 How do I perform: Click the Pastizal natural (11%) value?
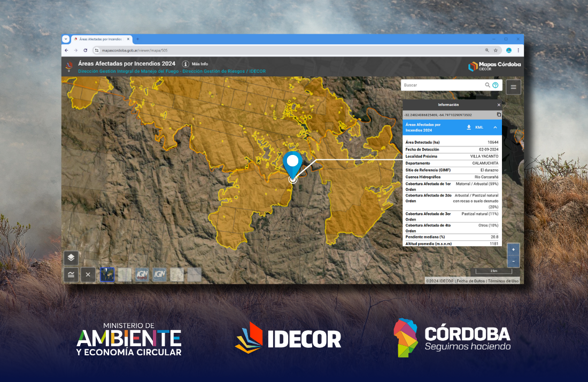pyautogui.click(x=480, y=214)
